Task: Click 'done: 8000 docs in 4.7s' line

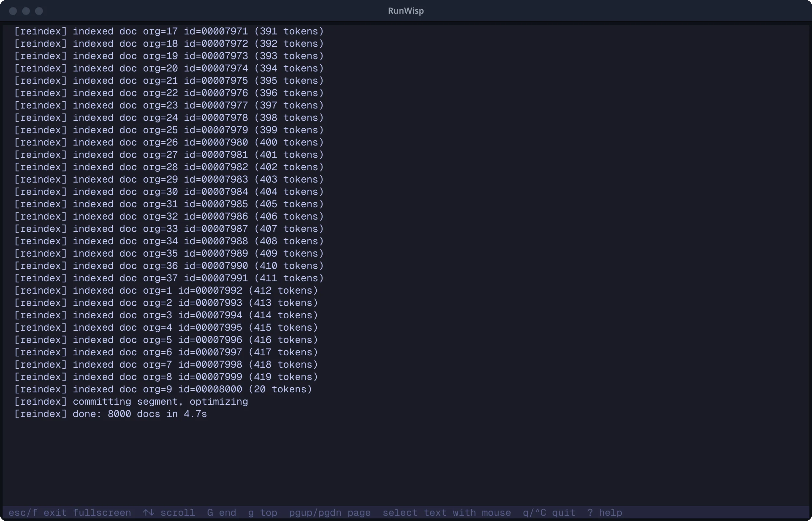Action: [110, 414]
